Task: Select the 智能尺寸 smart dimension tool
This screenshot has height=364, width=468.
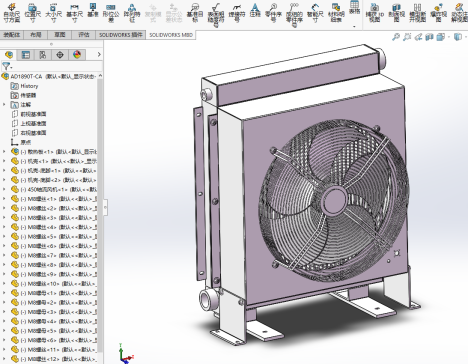Action: coord(315,12)
